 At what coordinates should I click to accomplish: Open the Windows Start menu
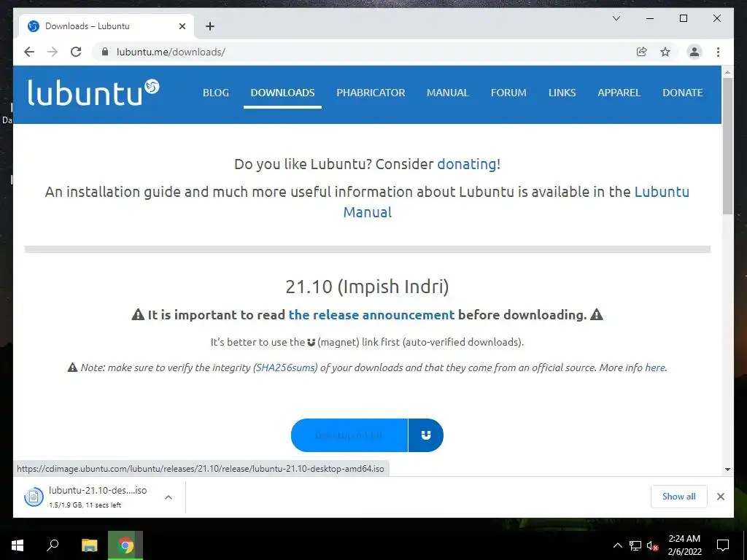(x=18, y=545)
